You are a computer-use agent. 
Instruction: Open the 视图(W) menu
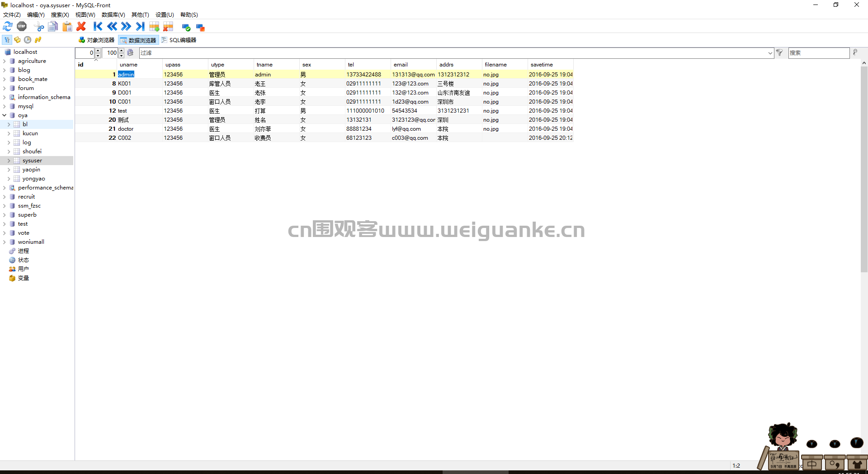85,14
